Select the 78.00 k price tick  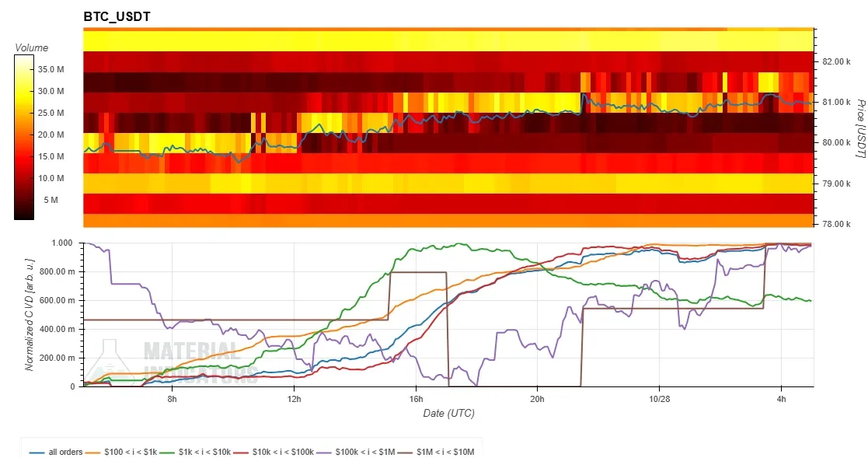click(835, 224)
